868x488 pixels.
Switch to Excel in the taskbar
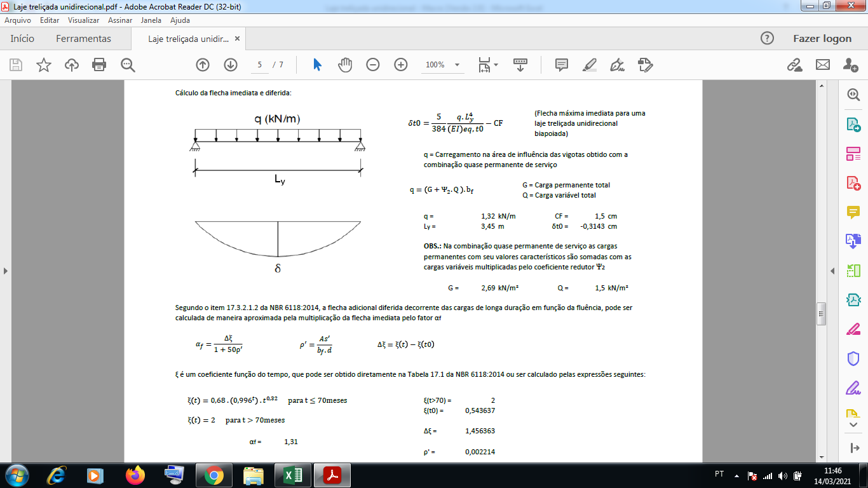(292, 475)
